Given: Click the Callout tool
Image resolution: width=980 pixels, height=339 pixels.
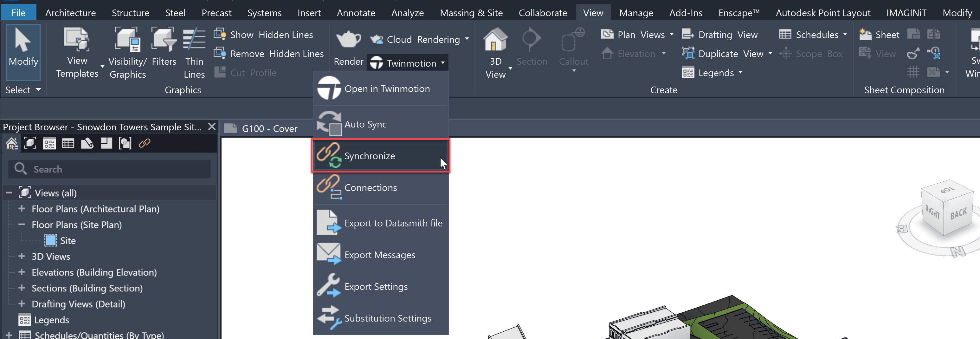Looking at the screenshot, I should [573, 49].
